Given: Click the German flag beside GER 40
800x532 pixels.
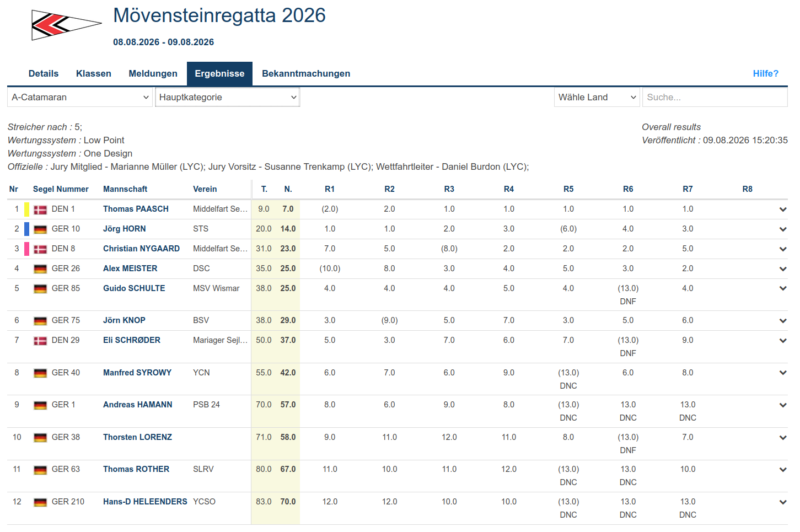Looking at the screenshot, I should tap(40, 373).
